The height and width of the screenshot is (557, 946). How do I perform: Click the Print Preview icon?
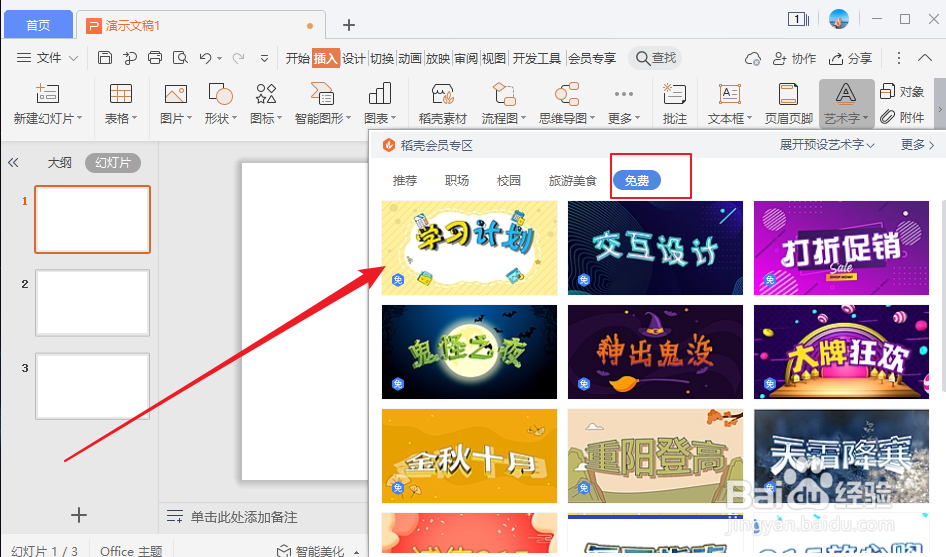(180, 58)
